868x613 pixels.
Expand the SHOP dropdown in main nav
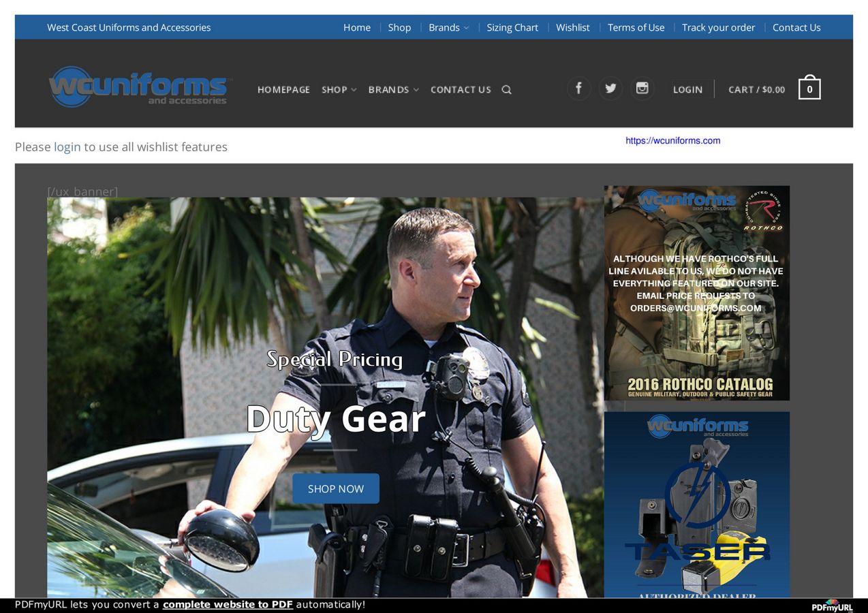tap(339, 90)
